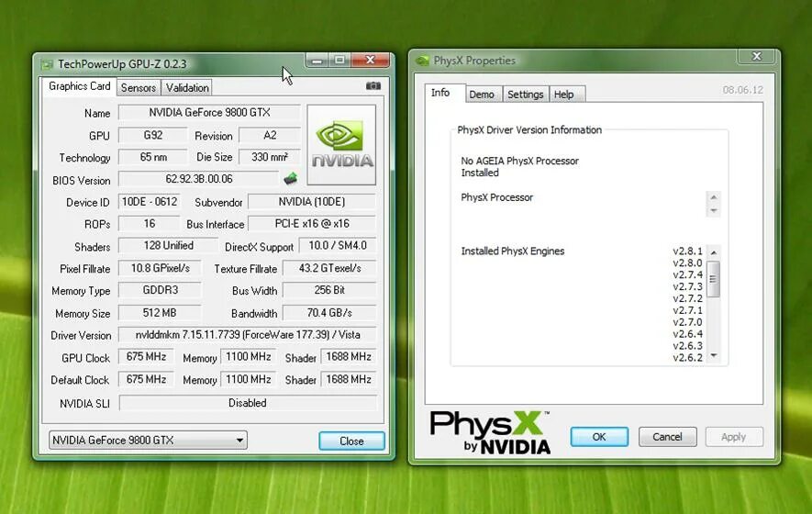Open the Validation tab in GPU-Z
This screenshot has height=514, width=812.
[187, 87]
